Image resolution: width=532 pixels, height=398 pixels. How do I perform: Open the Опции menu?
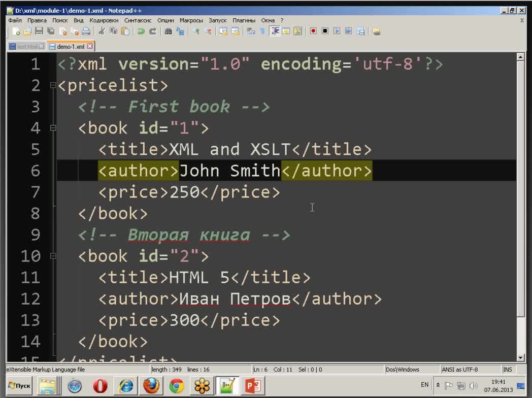[165, 20]
